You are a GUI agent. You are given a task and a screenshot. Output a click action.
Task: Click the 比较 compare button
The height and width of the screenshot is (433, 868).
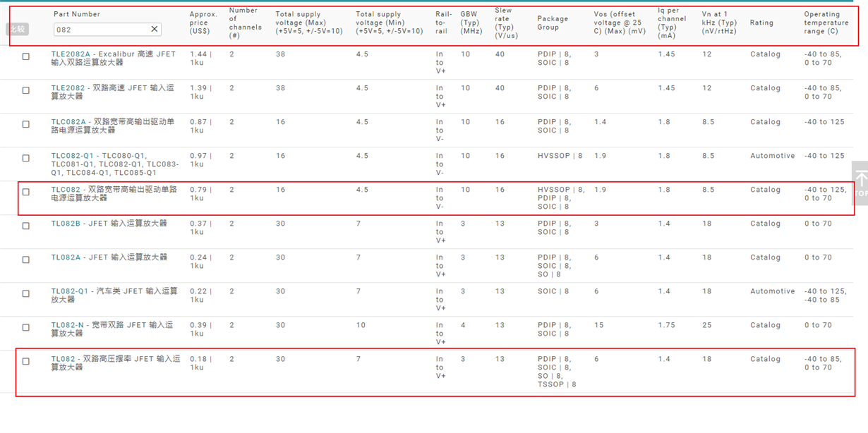(x=17, y=29)
